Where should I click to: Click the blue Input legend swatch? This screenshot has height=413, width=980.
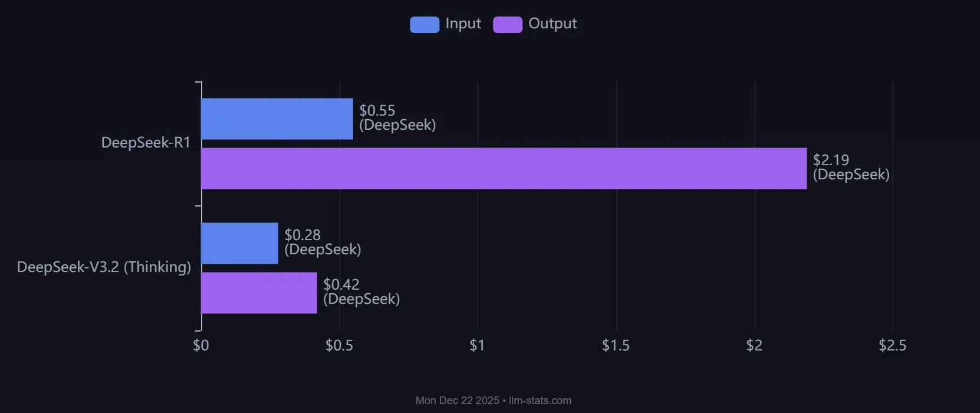425,24
